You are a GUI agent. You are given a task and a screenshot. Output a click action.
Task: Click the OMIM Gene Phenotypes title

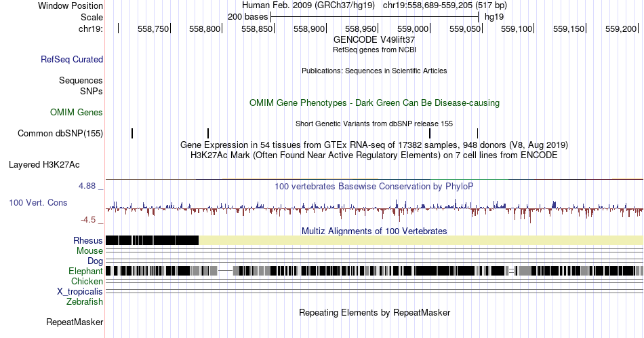(374, 102)
